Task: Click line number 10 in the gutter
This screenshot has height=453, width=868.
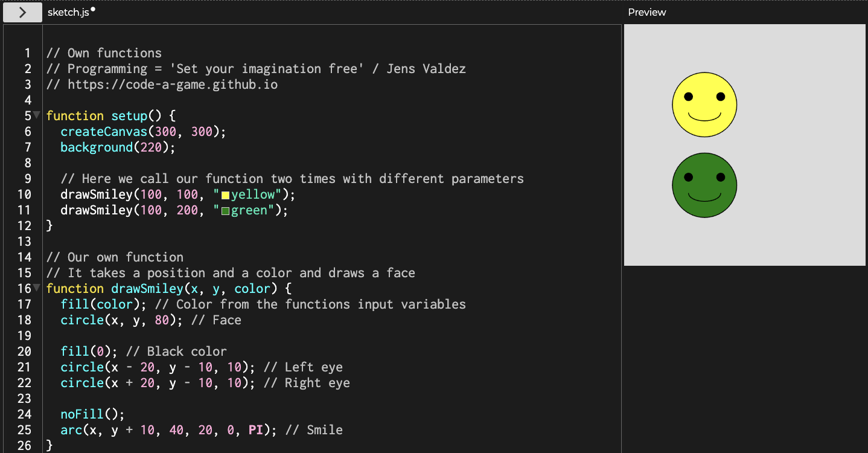Action: [x=24, y=194]
